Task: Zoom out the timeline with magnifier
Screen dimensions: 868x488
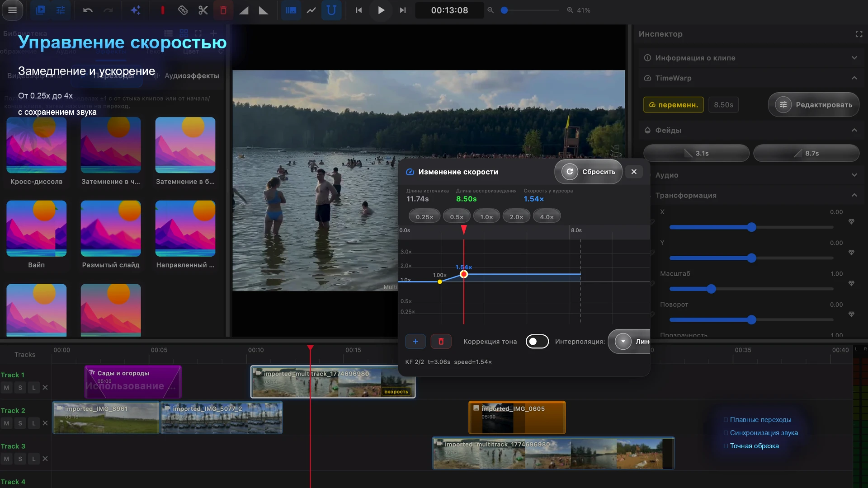Action: pyautogui.click(x=490, y=10)
